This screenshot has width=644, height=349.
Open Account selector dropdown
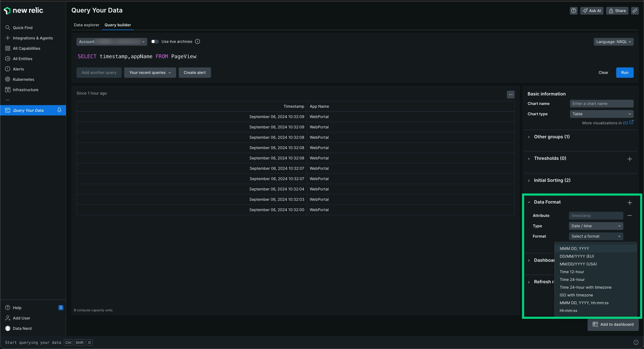[111, 42]
